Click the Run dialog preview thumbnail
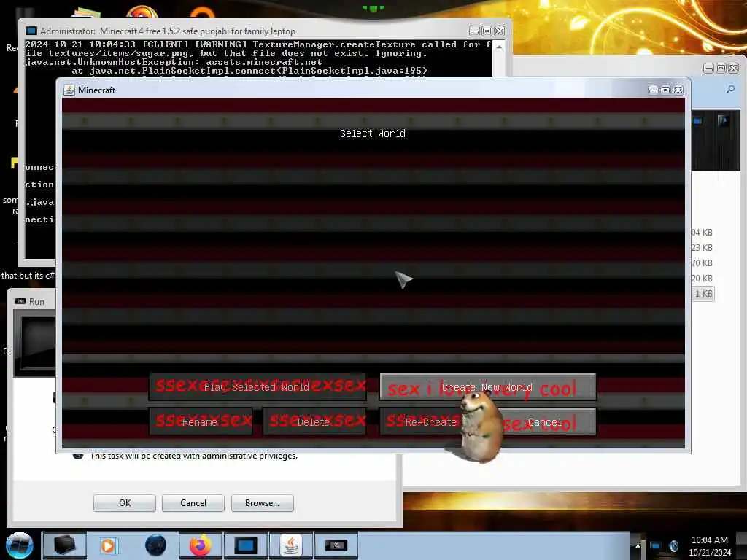The height and width of the screenshot is (560, 747). pyautogui.click(x=34, y=343)
